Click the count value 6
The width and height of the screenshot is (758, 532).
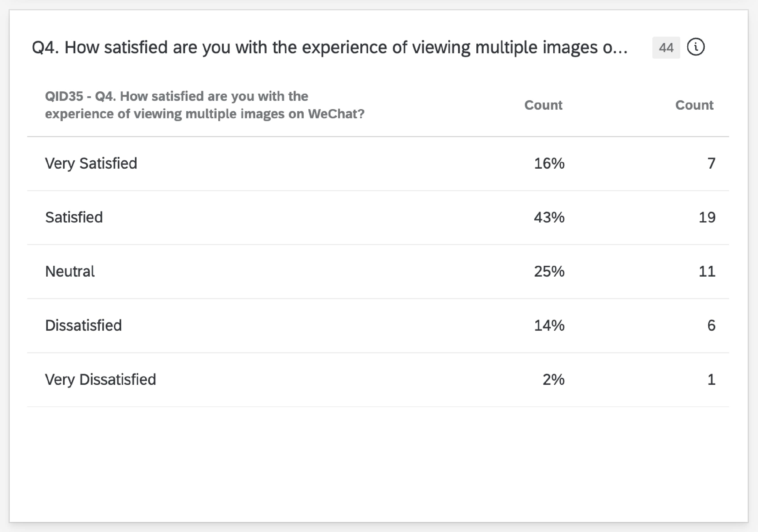click(x=711, y=325)
